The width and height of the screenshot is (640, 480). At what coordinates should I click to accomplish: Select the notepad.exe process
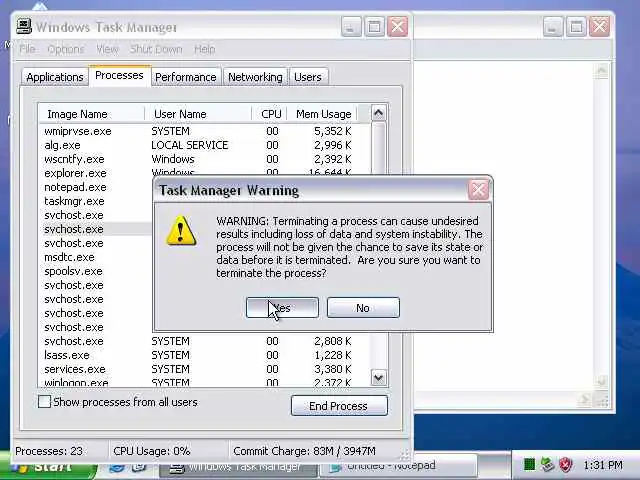point(76,187)
